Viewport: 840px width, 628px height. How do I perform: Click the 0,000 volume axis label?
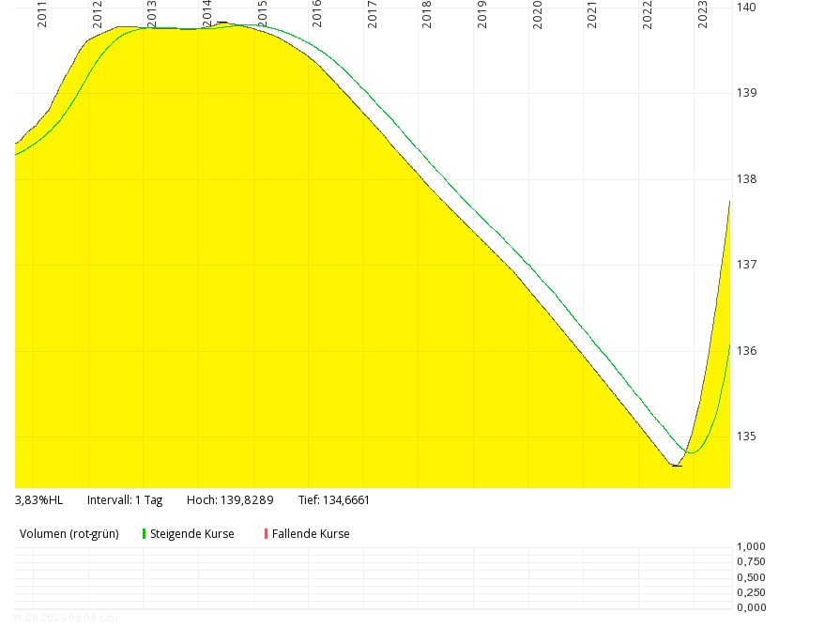(x=751, y=607)
